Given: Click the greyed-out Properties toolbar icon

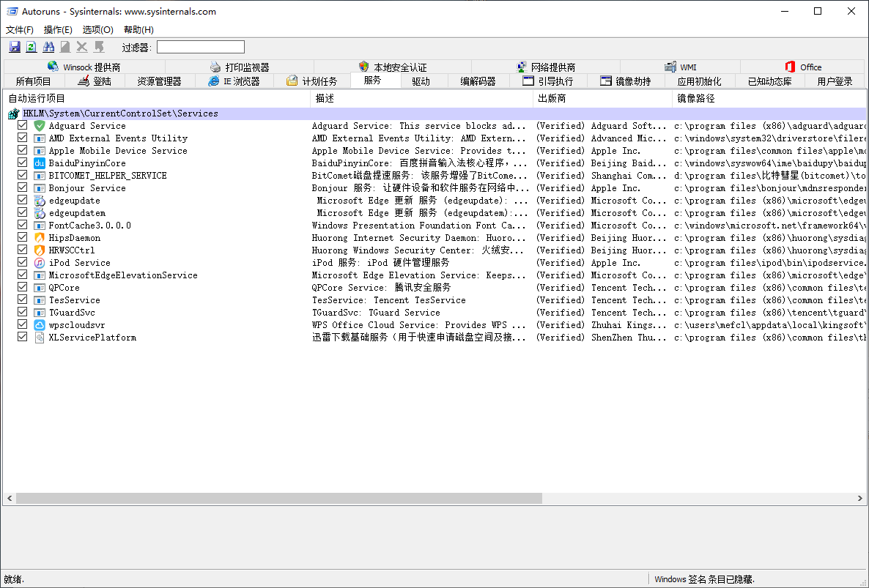Looking at the screenshot, I should [65, 47].
